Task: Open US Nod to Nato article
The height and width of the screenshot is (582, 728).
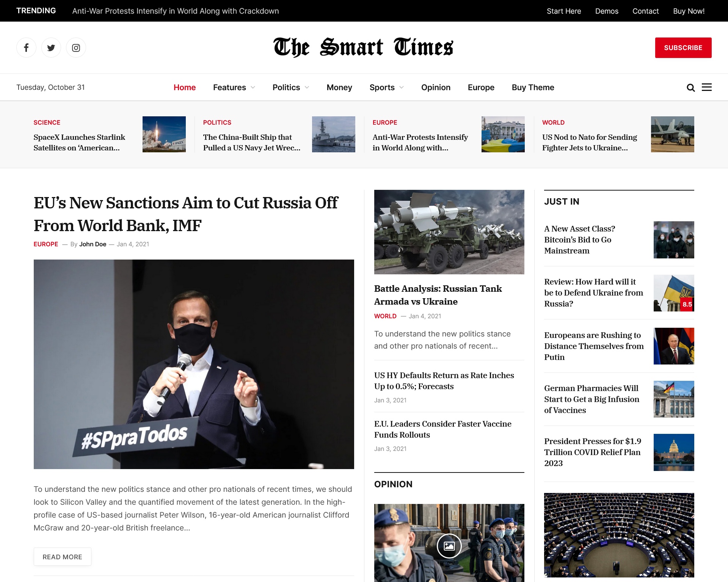Action: pyautogui.click(x=590, y=142)
